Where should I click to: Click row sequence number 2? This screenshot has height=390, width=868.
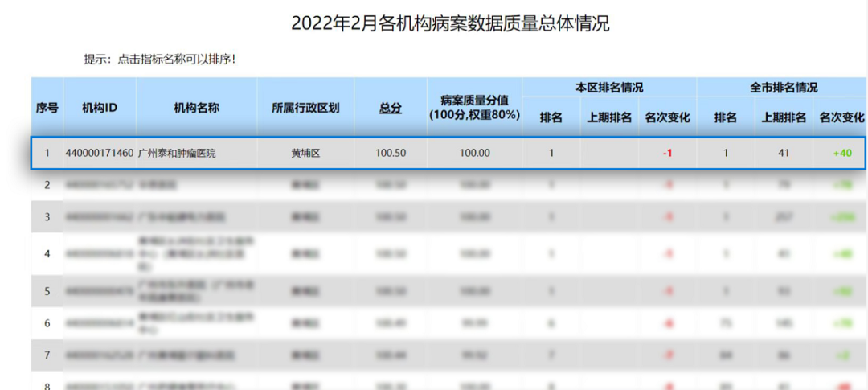(x=47, y=184)
